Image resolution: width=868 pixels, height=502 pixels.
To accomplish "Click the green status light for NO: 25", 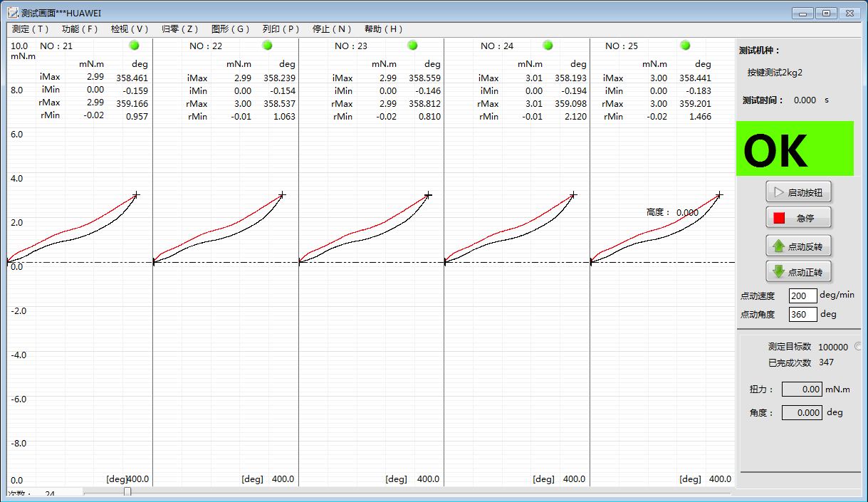I will pos(685,46).
